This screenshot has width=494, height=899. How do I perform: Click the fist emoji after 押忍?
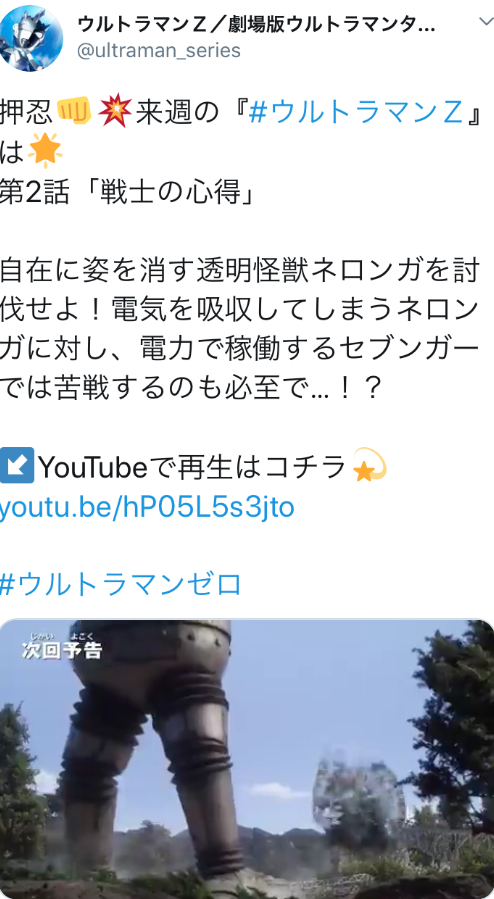(75, 111)
